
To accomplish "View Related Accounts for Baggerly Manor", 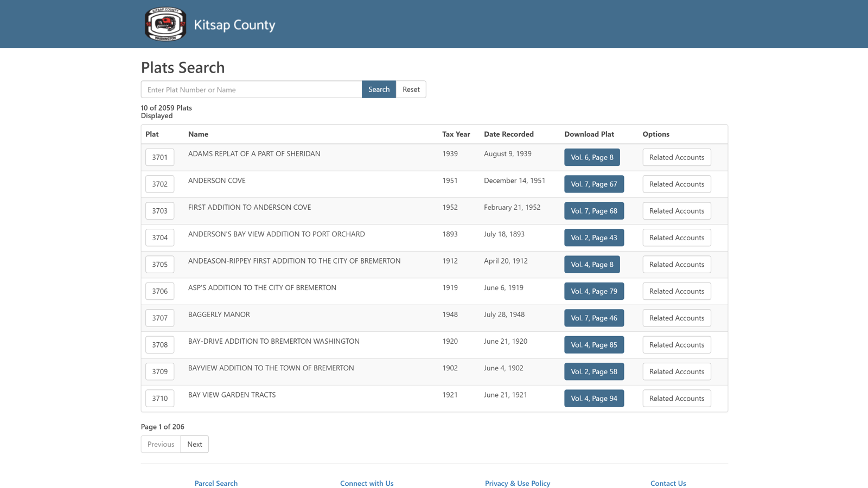I will tap(676, 318).
